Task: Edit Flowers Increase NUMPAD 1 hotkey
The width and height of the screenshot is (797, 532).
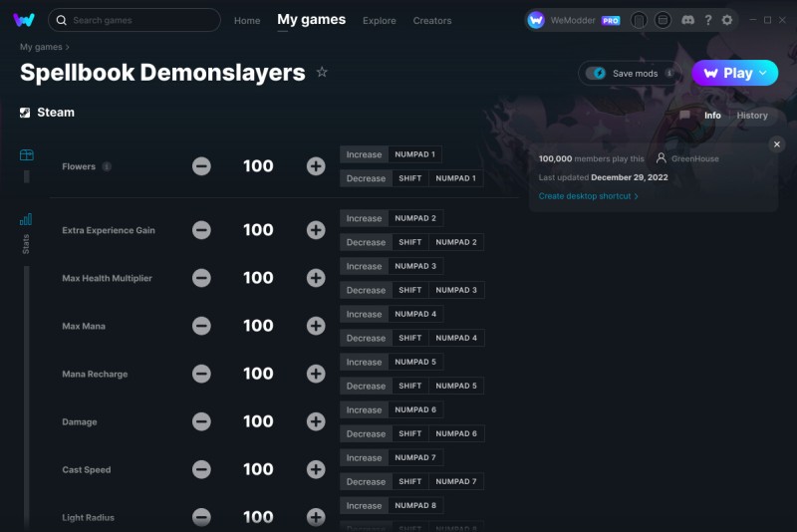Action: [414, 154]
